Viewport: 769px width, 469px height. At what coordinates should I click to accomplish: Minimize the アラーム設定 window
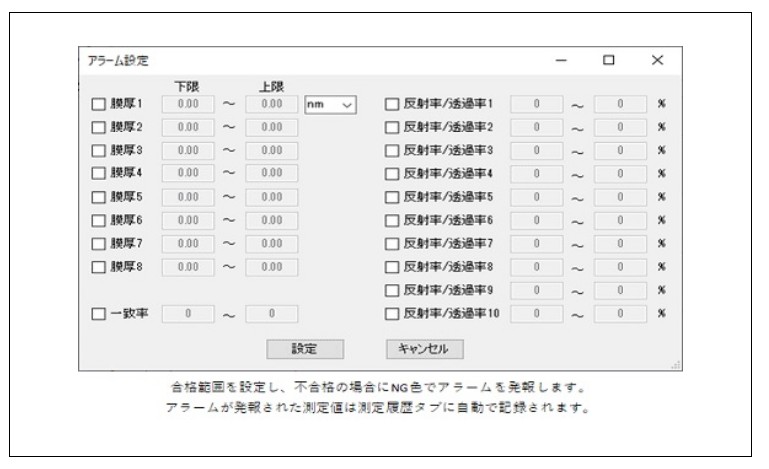point(561,61)
